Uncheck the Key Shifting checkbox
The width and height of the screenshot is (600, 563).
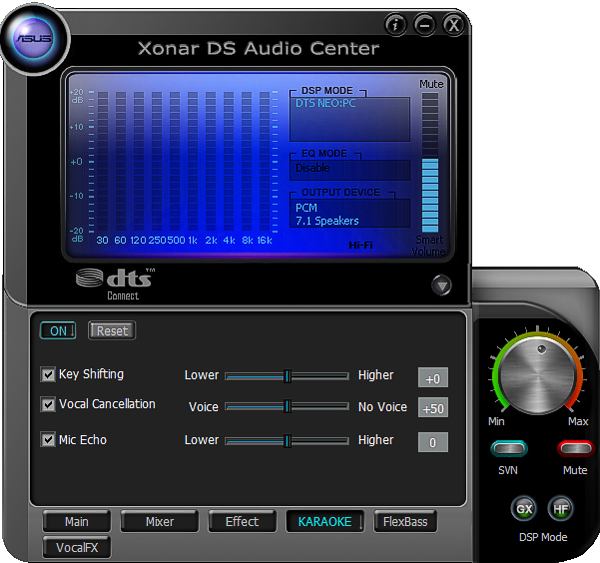(48, 375)
